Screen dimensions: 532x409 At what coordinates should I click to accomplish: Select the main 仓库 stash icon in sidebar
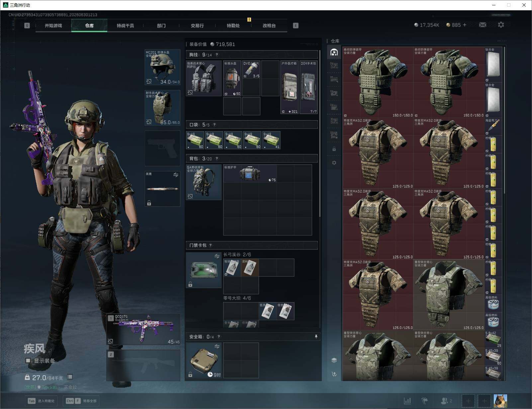(x=334, y=52)
